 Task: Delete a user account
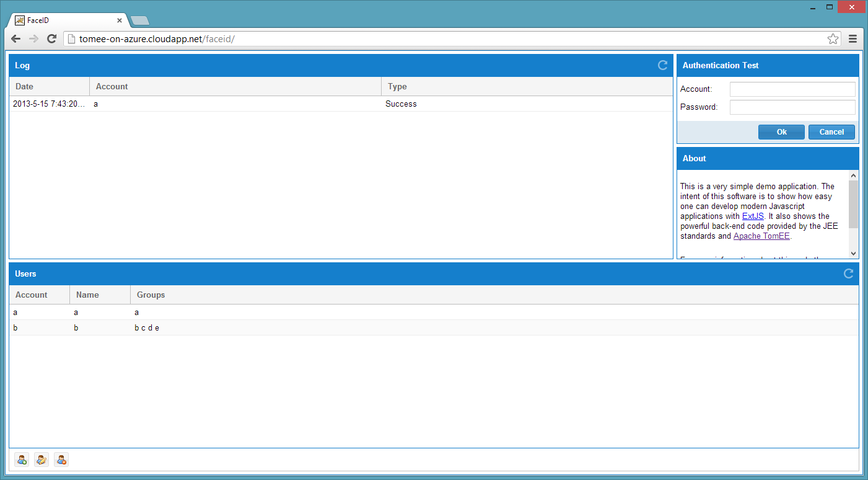61,459
